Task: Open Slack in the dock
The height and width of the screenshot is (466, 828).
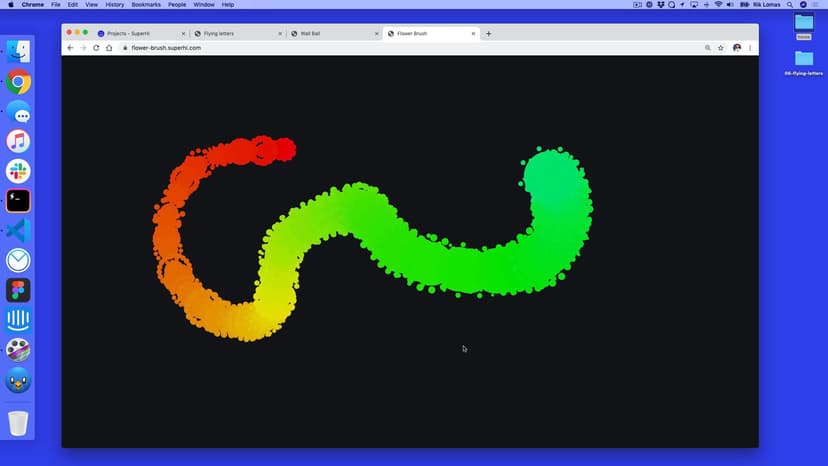Action: tap(18, 171)
